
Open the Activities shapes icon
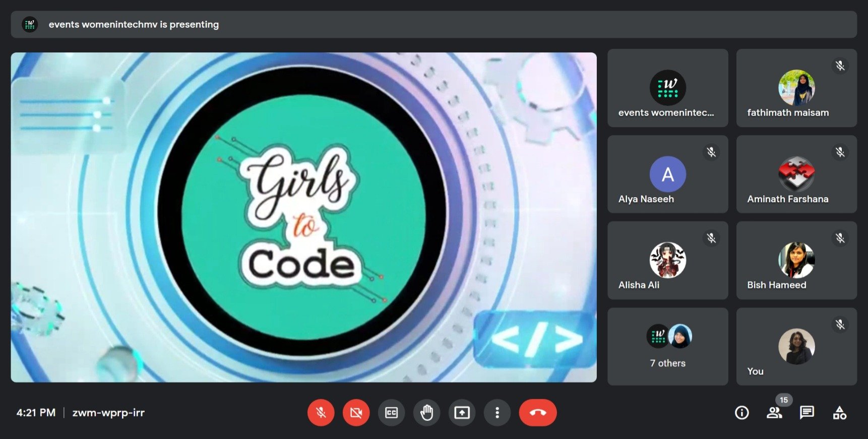coord(839,413)
